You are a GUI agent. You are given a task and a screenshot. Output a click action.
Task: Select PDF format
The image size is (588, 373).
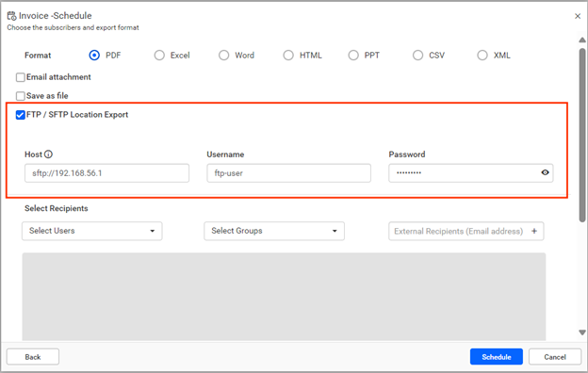(94, 56)
